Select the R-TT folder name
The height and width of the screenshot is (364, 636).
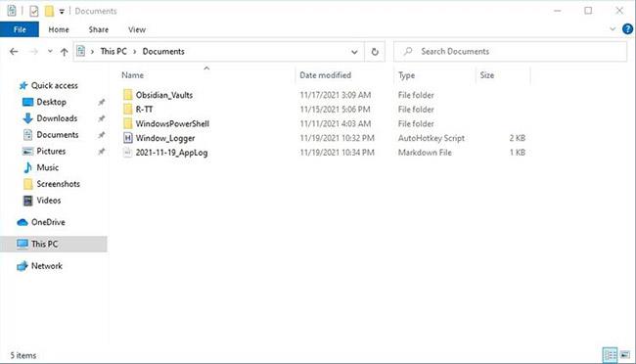[144, 110]
